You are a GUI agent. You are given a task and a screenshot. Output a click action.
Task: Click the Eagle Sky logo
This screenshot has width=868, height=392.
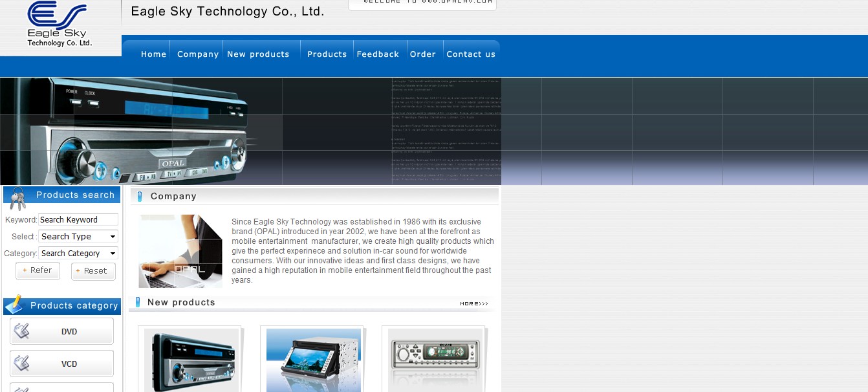[x=59, y=24]
